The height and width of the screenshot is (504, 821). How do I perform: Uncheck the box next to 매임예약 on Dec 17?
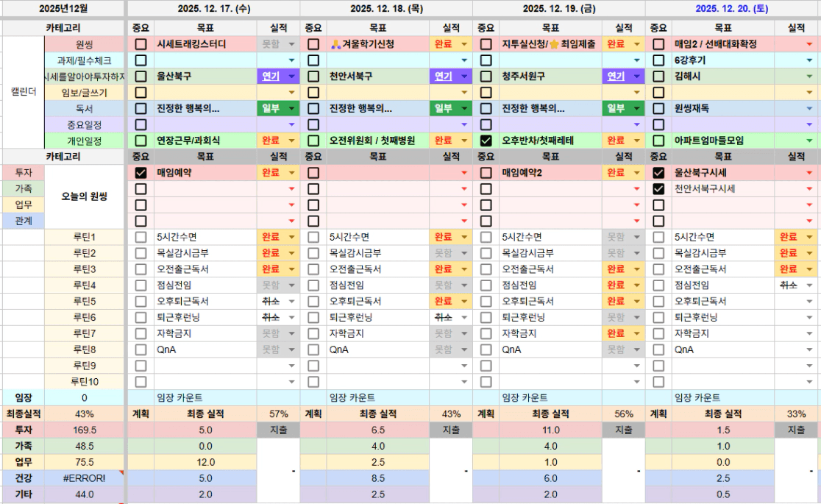click(141, 173)
